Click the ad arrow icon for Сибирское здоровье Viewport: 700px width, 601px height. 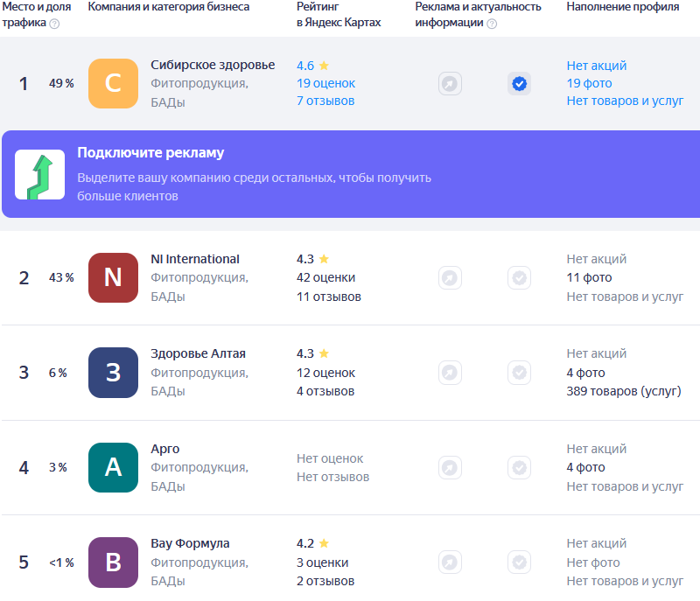[450, 83]
